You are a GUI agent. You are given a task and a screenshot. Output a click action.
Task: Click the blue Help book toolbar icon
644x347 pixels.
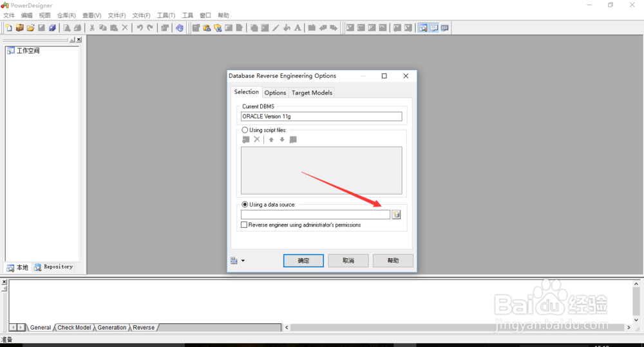(x=180, y=28)
